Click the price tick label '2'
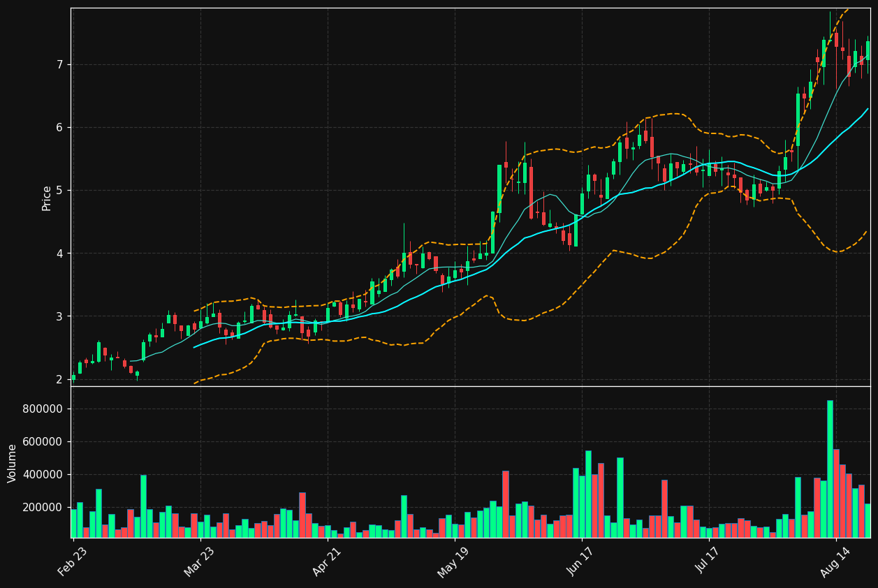The height and width of the screenshot is (588, 878). [x=59, y=379]
